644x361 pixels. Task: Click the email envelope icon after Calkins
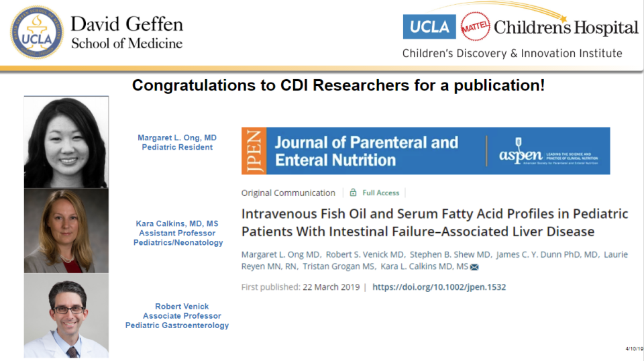[474, 267]
